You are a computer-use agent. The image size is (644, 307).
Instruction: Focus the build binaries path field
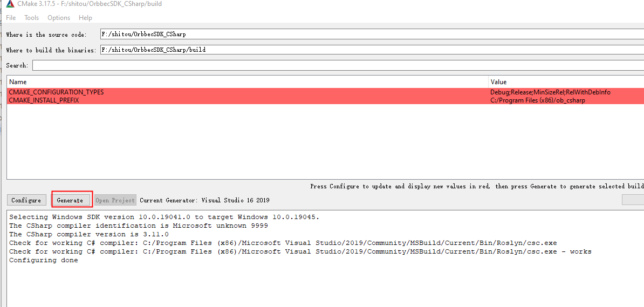point(372,50)
